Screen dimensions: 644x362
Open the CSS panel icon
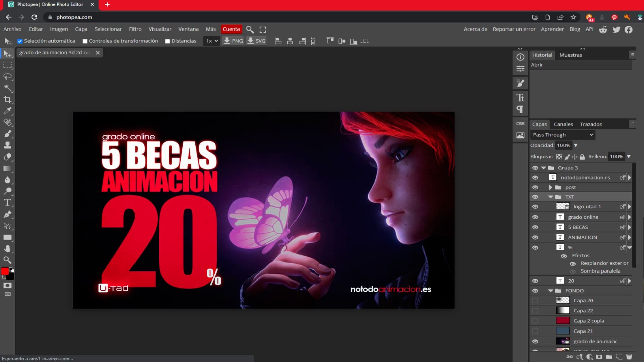pos(520,124)
